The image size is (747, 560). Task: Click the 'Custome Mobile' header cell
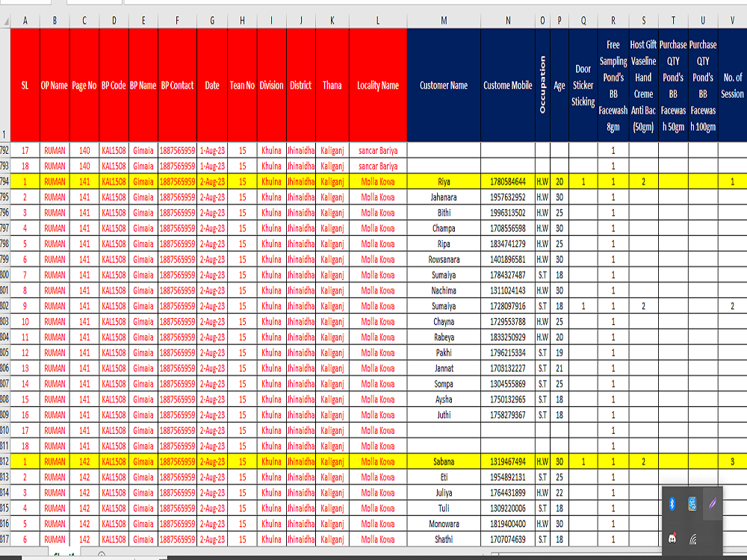pyautogui.click(x=508, y=85)
